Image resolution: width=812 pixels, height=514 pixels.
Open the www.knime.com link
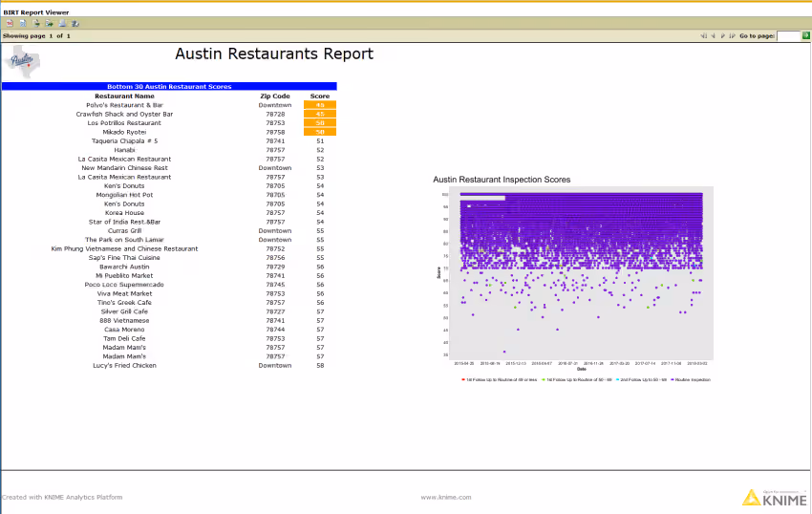click(446, 498)
